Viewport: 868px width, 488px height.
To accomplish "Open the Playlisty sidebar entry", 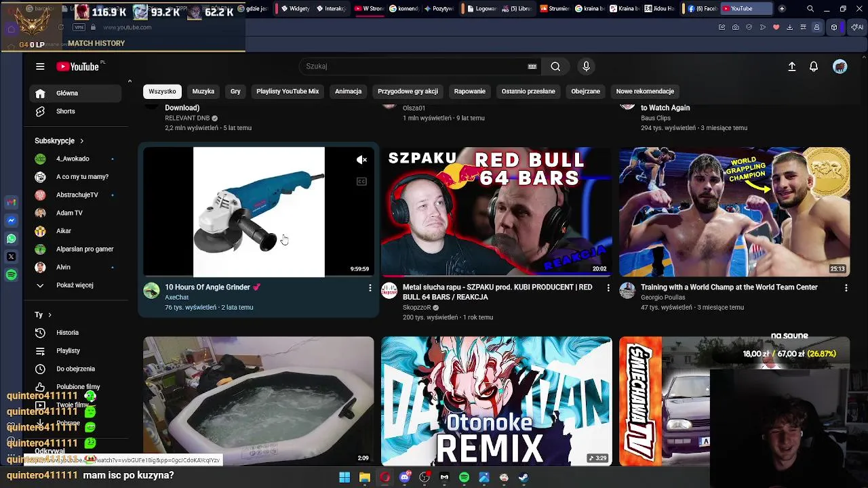I will pyautogui.click(x=75, y=351).
